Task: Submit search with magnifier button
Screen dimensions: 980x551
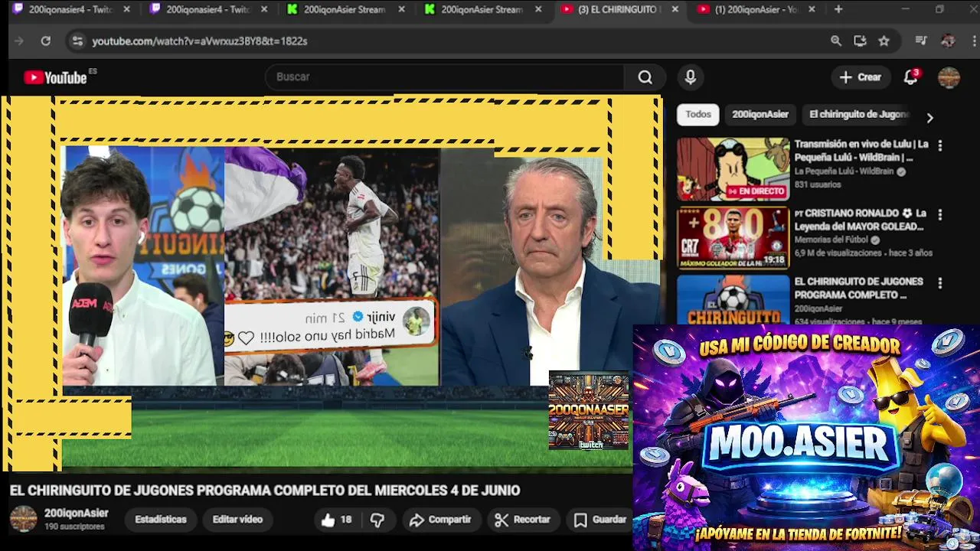Action: pos(645,77)
